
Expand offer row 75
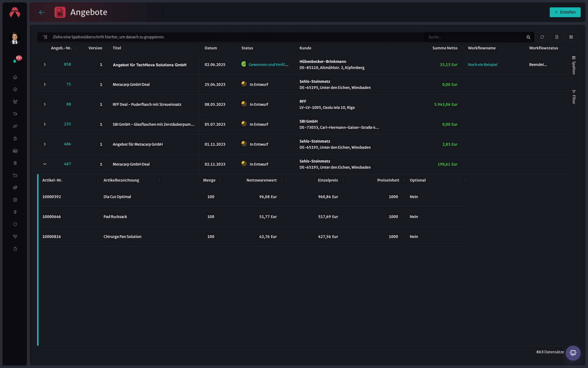(45, 84)
